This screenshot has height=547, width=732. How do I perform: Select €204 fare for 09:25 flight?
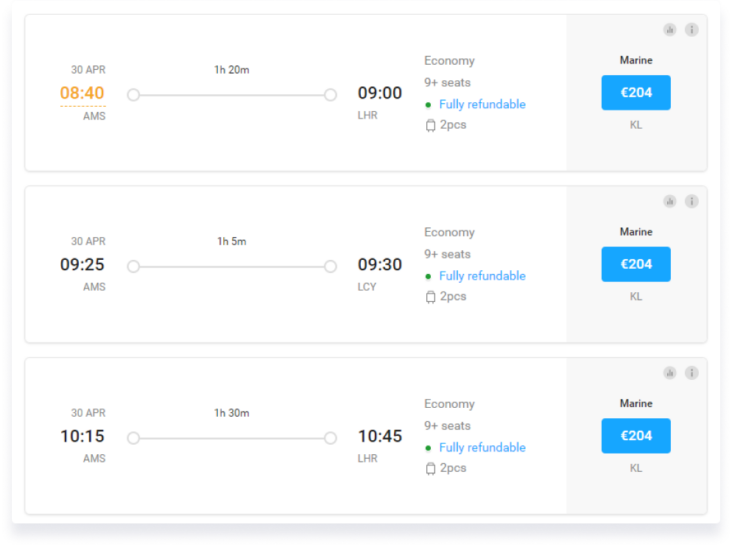[635, 264]
